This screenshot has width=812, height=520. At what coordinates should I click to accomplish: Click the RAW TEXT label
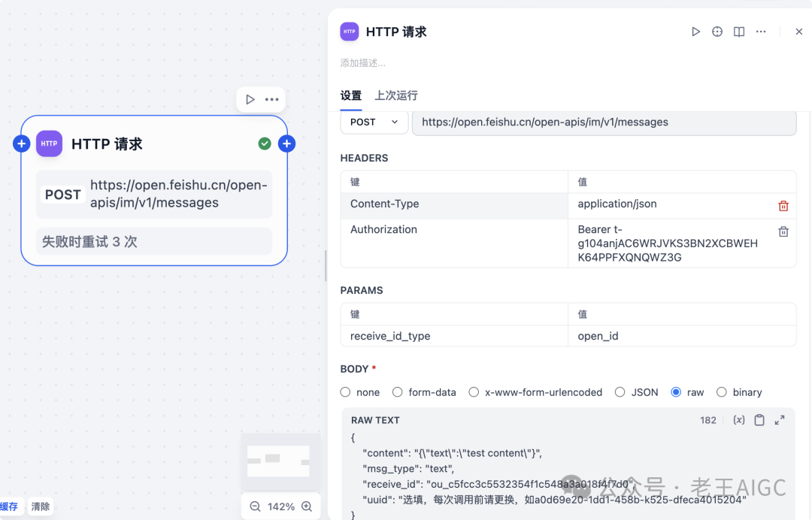coord(375,421)
